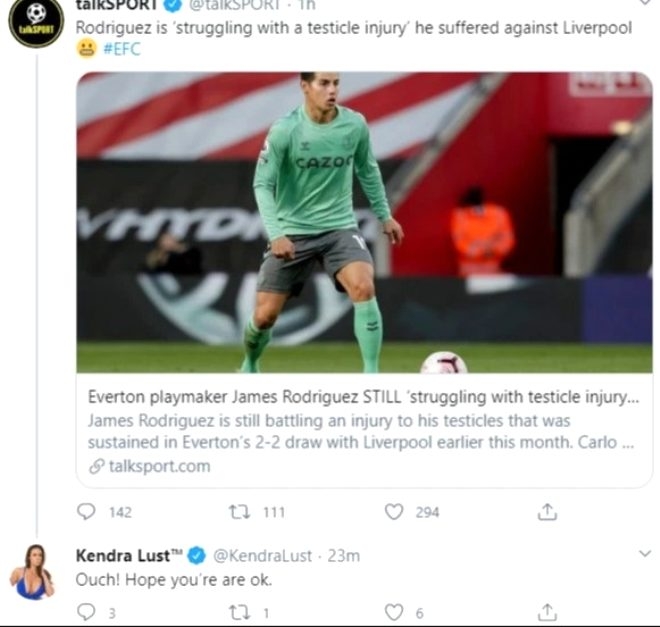Image resolution: width=660 pixels, height=627 pixels.
Task: Click the 23m timestamp on reply
Action: tap(344, 556)
